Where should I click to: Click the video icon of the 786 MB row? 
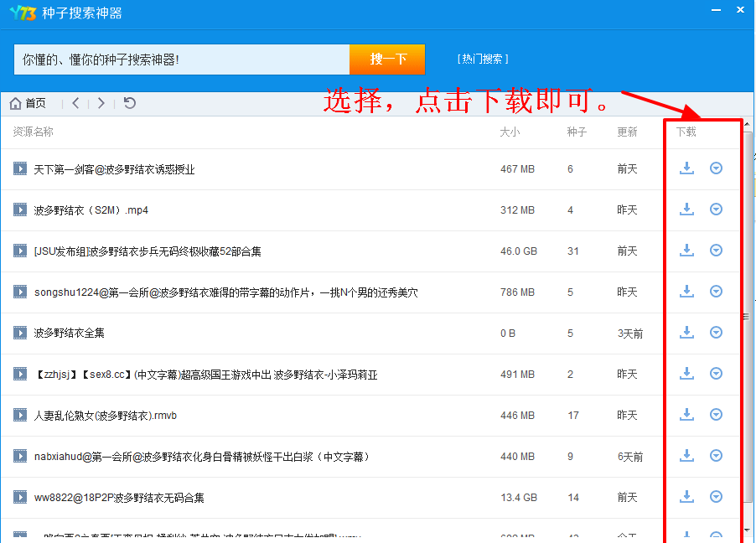point(20,292)
